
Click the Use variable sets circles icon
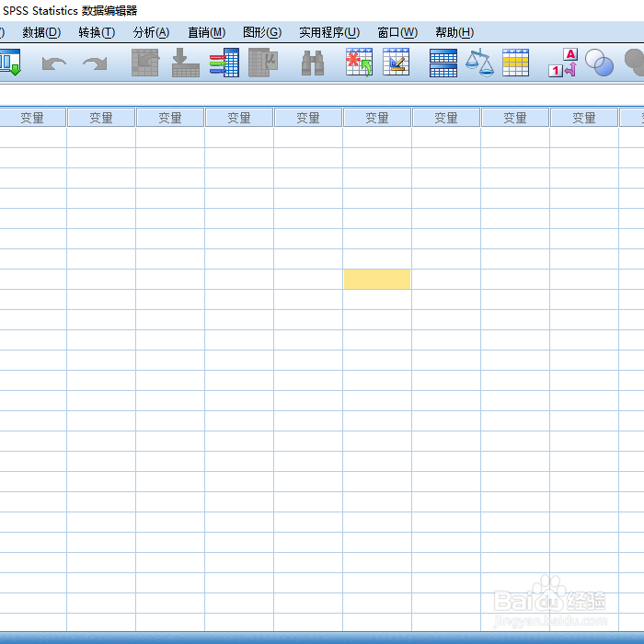pyautogui.click(x=599, y=63)
